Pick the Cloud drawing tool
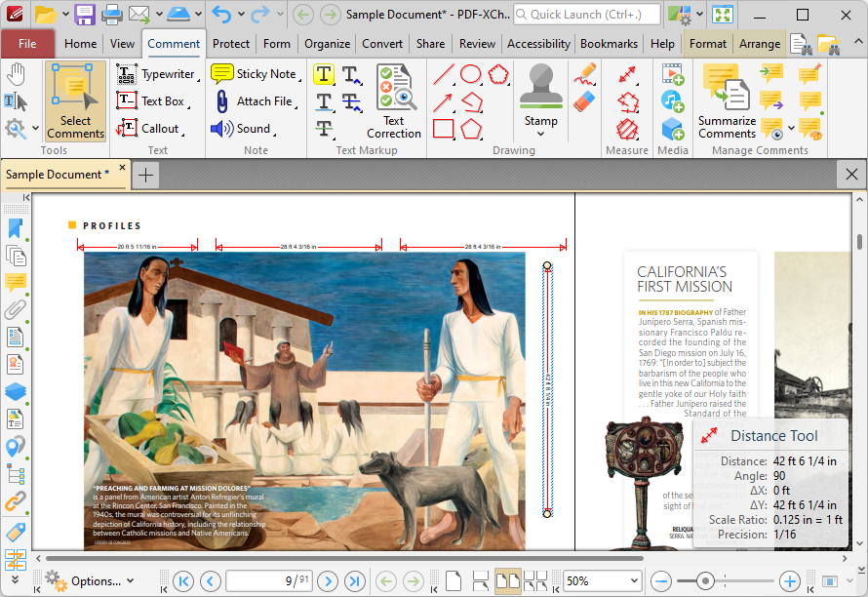This screenshot has width=868, height=597. 498,74
